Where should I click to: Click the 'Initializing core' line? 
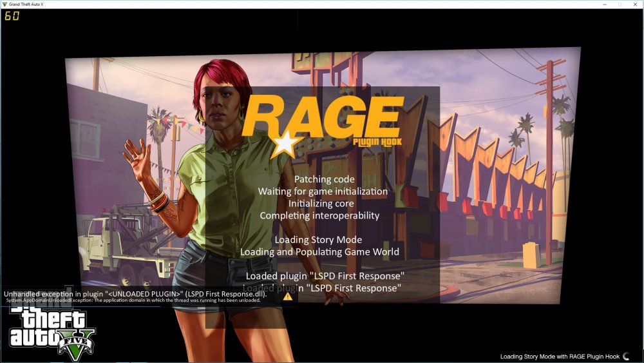(x=321, y=204)
